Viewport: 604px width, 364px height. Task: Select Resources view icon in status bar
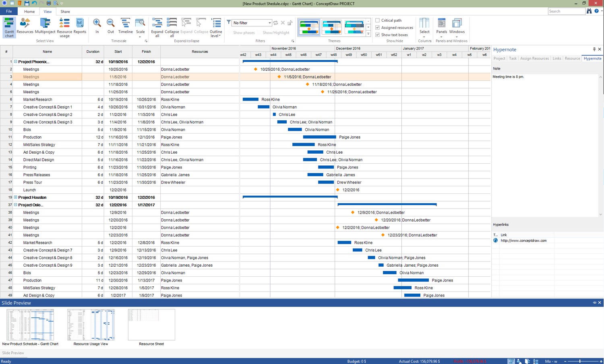[x=519, y=361]
